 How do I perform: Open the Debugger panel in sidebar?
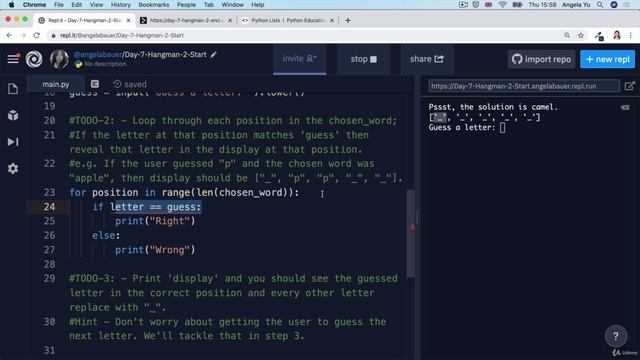pyautogui.click(x=13, y=142)
